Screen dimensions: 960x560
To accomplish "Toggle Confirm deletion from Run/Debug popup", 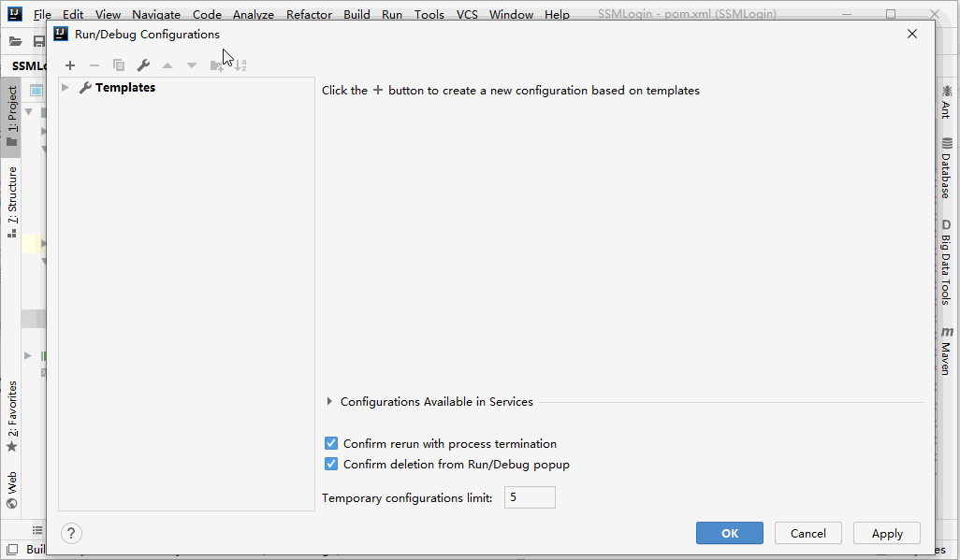I will (x=331, y=464).
